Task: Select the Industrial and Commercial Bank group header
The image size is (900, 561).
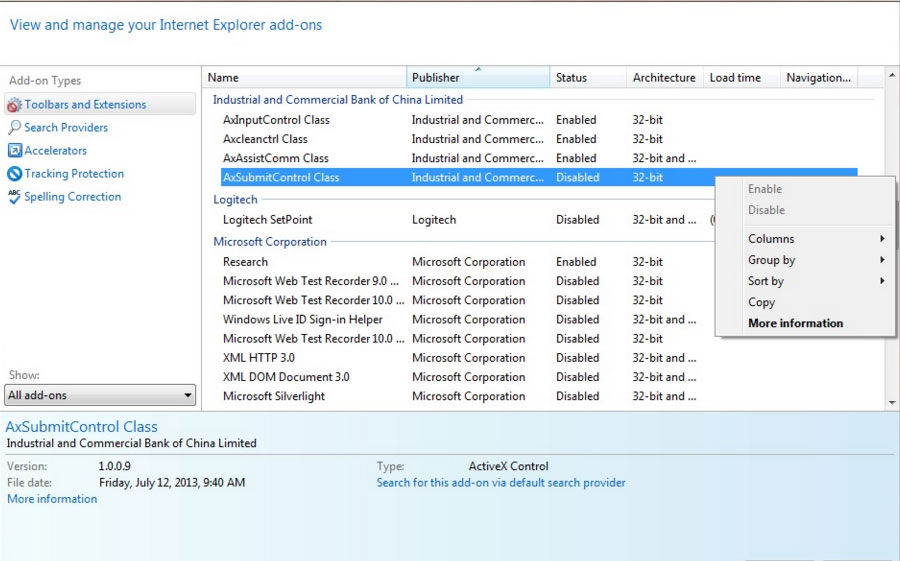Action: [338, 100]
